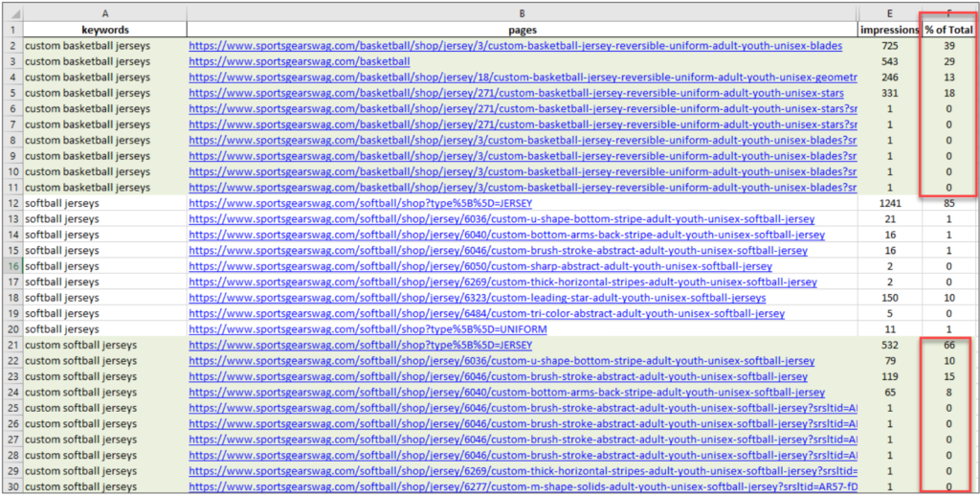The height and width of the screenshot is (496, 980).
Task: Click impressions value 65
Action: [889, 393]
